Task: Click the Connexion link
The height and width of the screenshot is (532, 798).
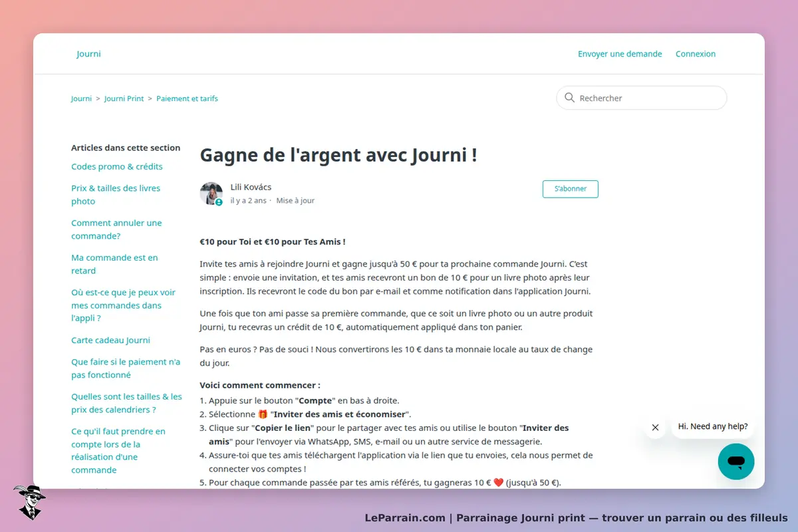Action: point(696,54)
